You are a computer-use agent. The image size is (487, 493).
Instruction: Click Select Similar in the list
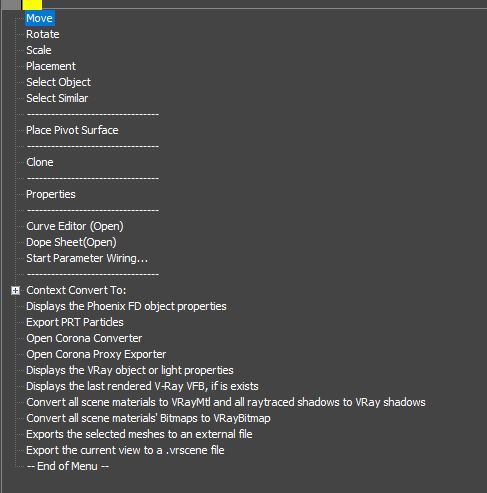click(x=57, y=98)
